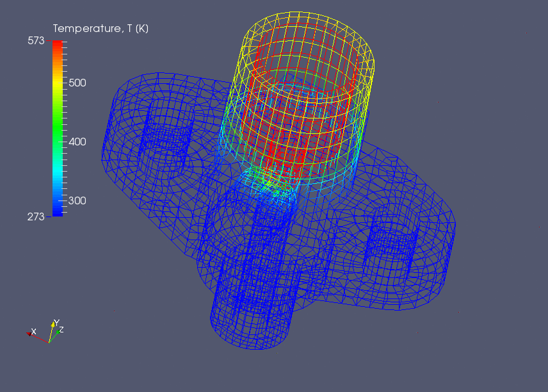Click the 400 legend tick label
The image size is (548, 392).
77,142
